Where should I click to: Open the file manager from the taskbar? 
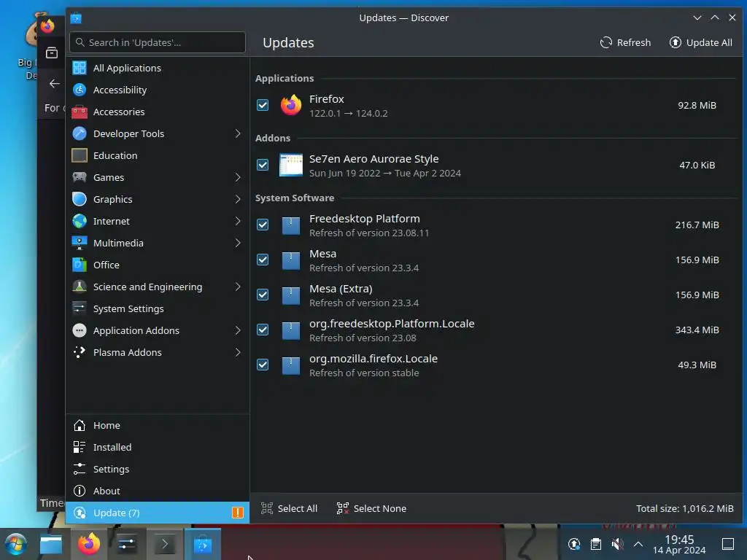coord(51,544)
